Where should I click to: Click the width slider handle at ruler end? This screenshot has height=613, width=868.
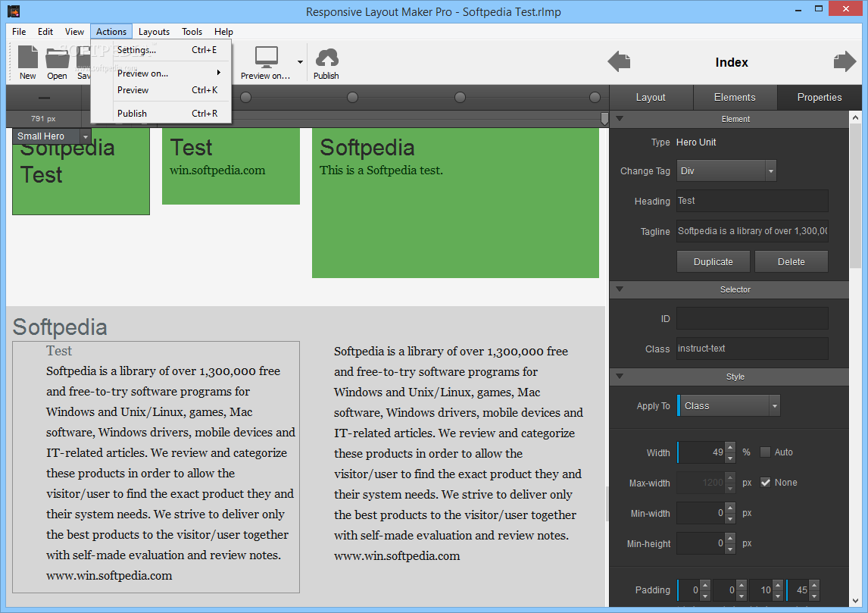pos(604,118)
